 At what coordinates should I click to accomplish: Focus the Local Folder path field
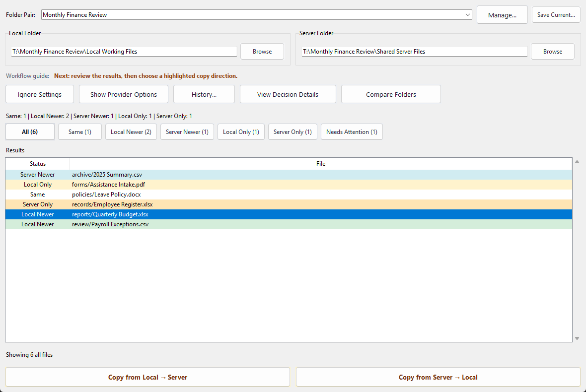point(124,52)
